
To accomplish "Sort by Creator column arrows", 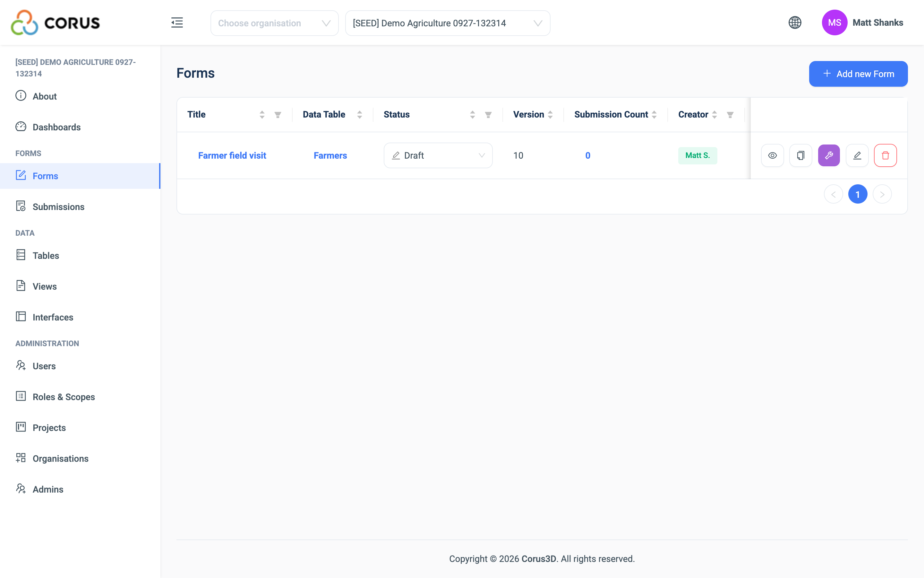I will point(714,115).
